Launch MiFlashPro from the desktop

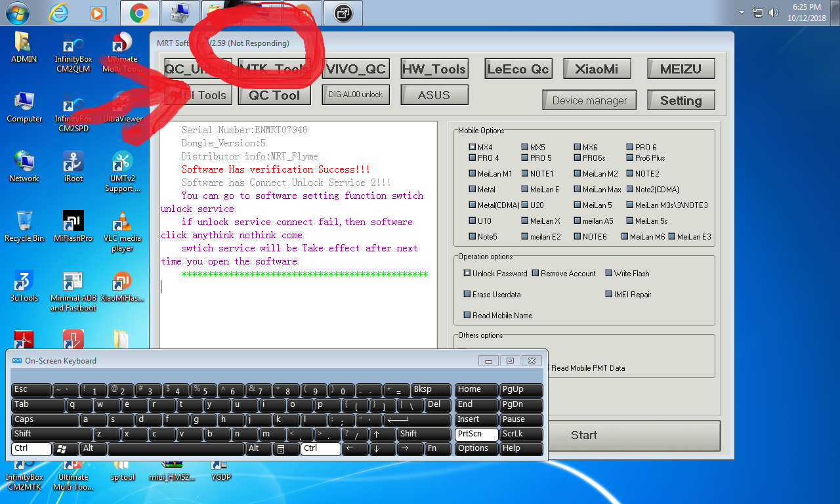pos(73,227)
